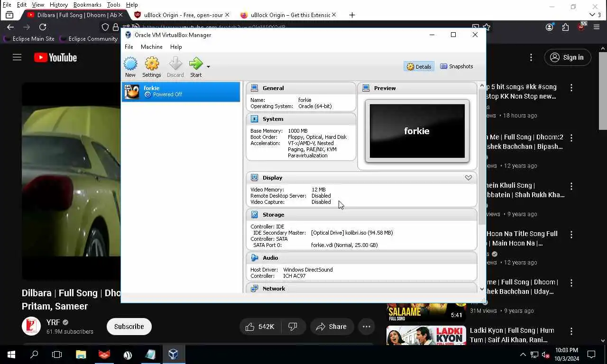Click the Network section icon

[x=255, y=289]
